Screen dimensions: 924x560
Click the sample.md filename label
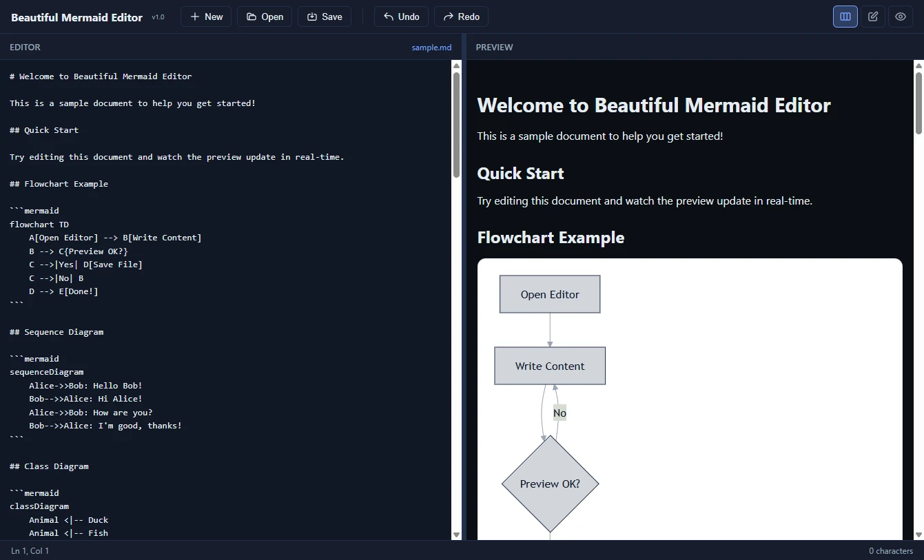pos(431,48)
